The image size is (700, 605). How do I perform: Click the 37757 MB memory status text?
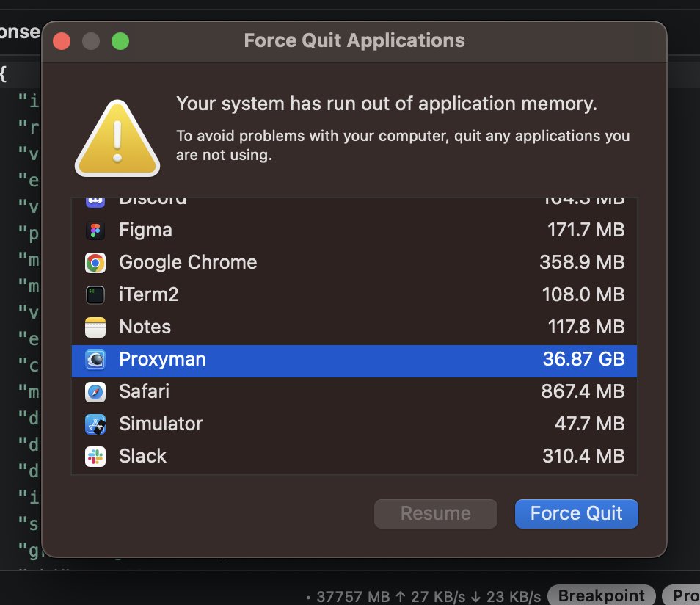click(x=353, y=596)
